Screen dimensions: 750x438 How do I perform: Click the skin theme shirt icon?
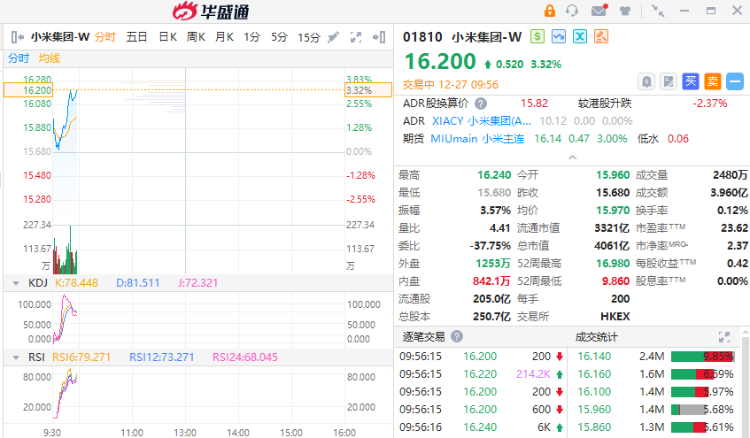[x=625, y=11]
